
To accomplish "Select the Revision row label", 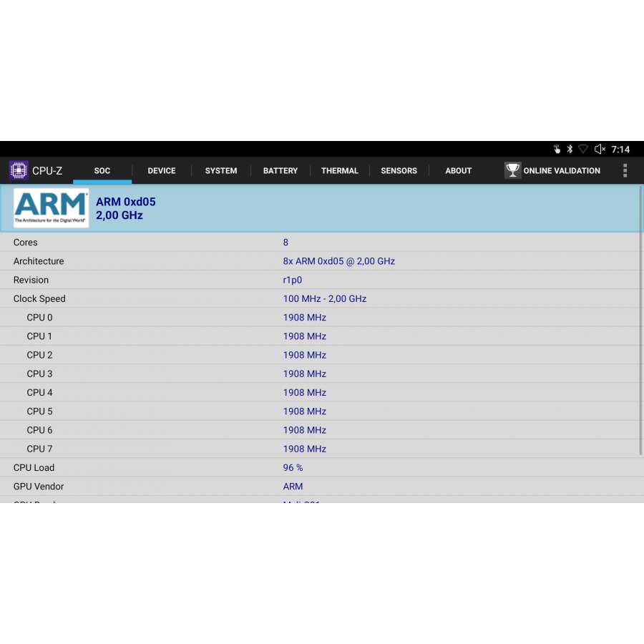I will pos(31,280).
